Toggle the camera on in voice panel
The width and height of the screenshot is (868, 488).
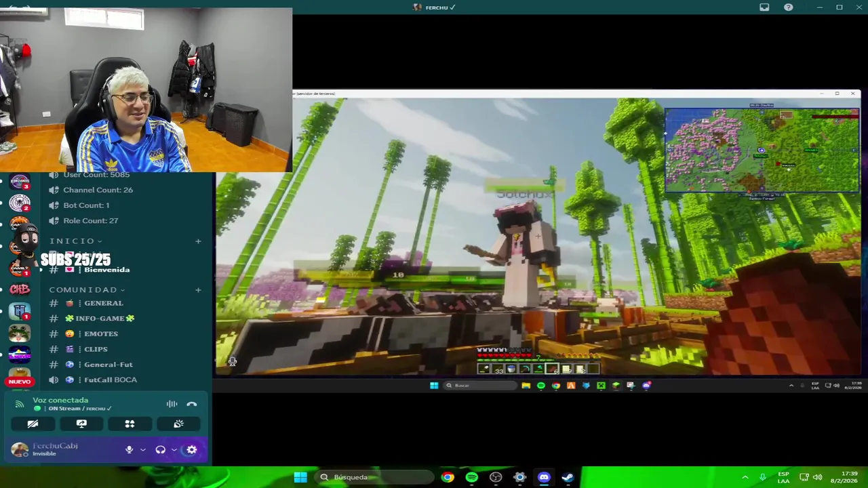(x=33, y=424)
